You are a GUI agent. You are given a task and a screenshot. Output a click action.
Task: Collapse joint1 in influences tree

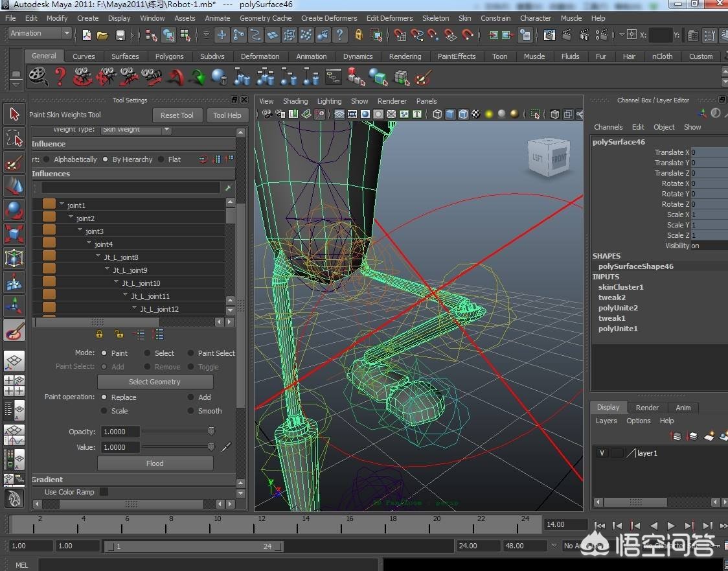[62, 204]
